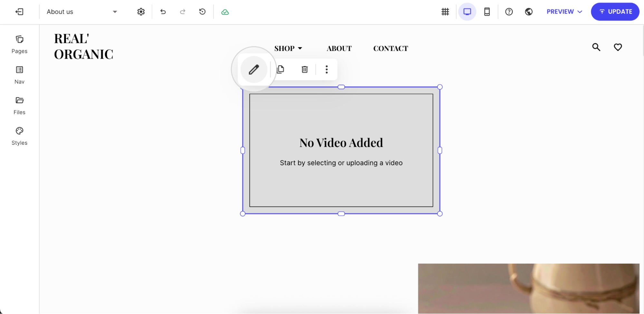Screen dimensions: 644x314
Task: Open the help question mark icon
Action: (x=509, y=12)
